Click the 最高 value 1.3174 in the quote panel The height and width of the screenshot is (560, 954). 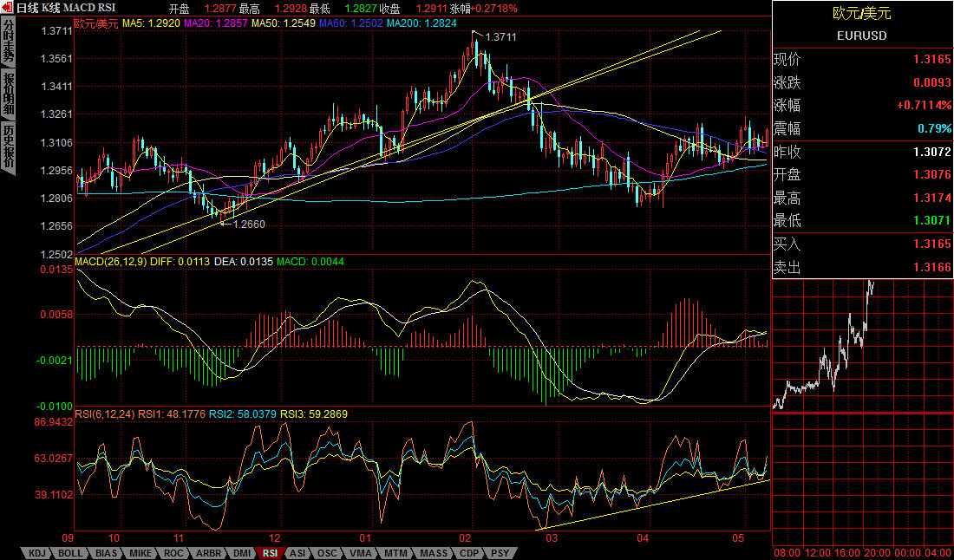pos(932,199)
